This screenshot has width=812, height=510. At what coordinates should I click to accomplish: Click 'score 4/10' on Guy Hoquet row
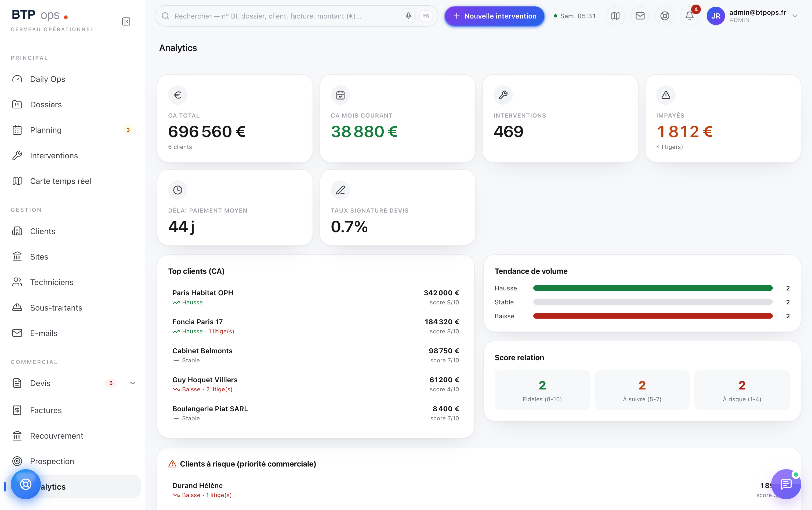coord(444,389)
